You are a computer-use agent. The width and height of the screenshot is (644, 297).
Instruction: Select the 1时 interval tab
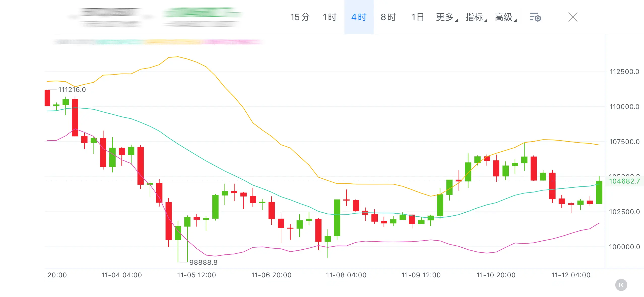coord(330,17)
